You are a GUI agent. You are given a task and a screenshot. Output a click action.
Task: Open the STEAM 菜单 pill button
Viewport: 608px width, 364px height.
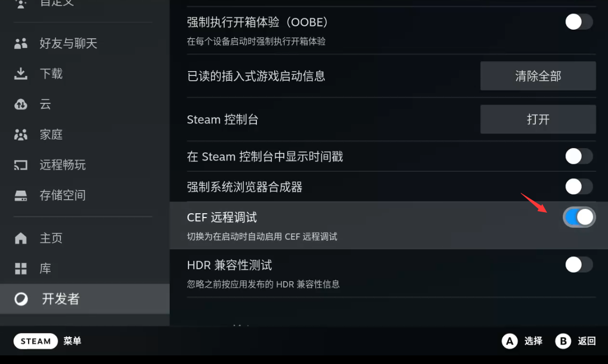click(36, 341)
